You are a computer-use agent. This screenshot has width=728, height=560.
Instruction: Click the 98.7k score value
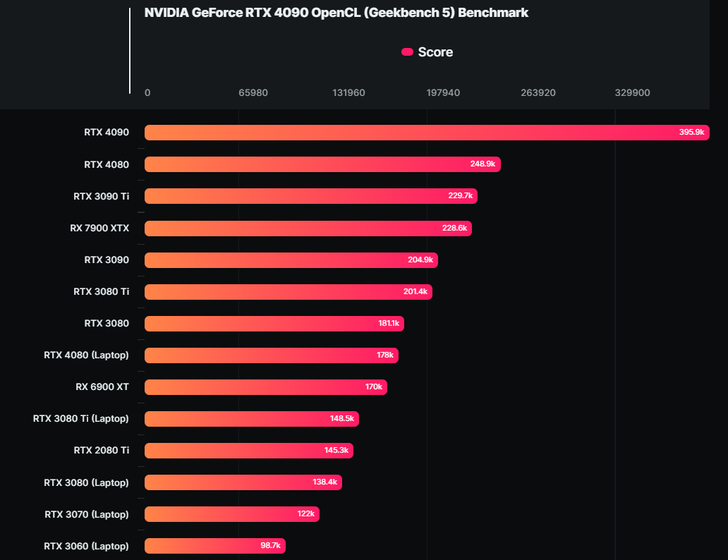tap(270, 546)
